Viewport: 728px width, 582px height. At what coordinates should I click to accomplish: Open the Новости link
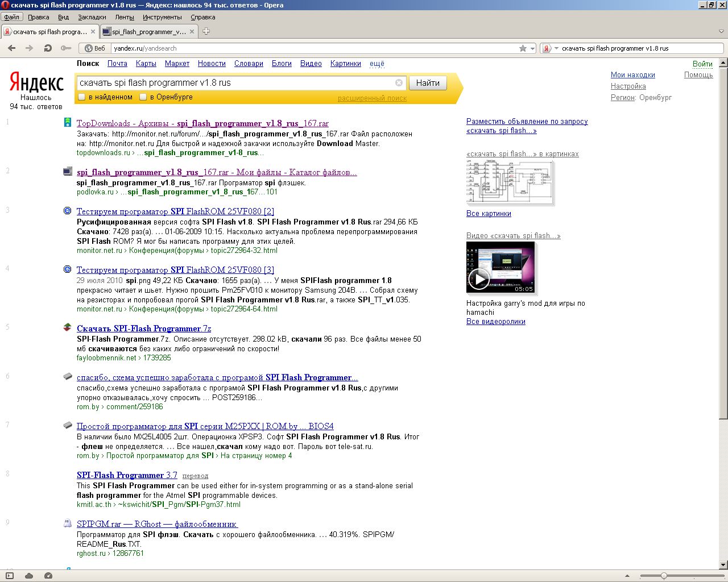pyautogui.click(x=212, y=64)
